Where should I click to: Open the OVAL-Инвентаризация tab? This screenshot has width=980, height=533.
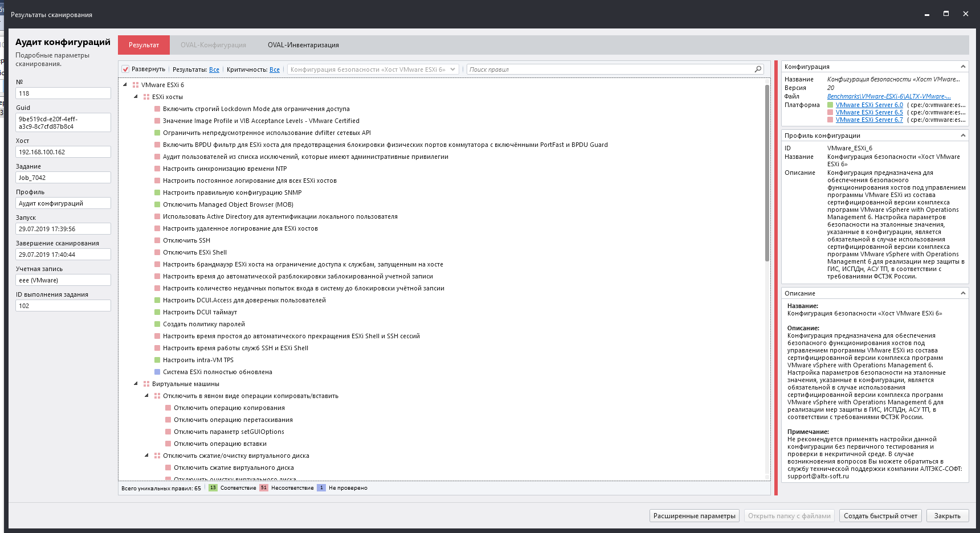pos(303,45)
